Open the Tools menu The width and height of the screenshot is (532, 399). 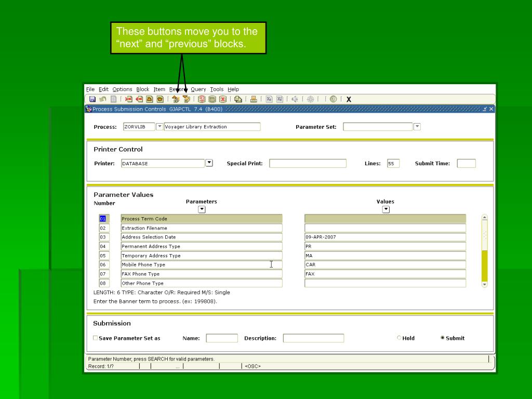(217, 89)
